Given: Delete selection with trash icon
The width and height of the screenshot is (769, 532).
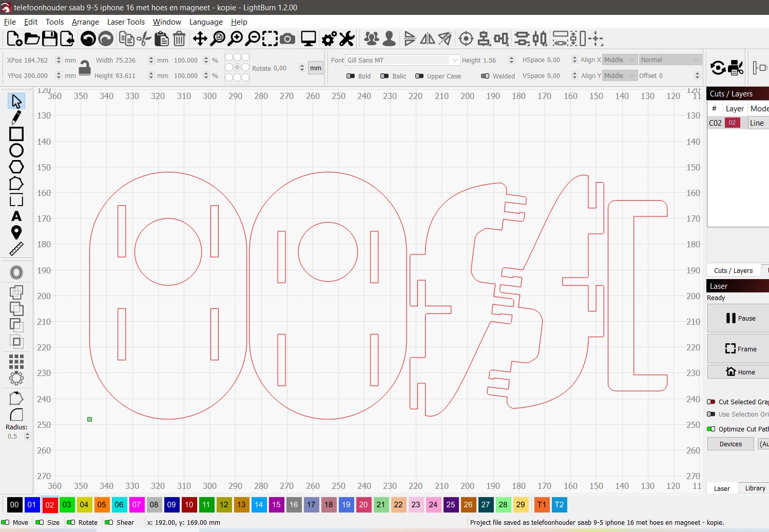Looking at the screenshot, I should click(179, 38).
